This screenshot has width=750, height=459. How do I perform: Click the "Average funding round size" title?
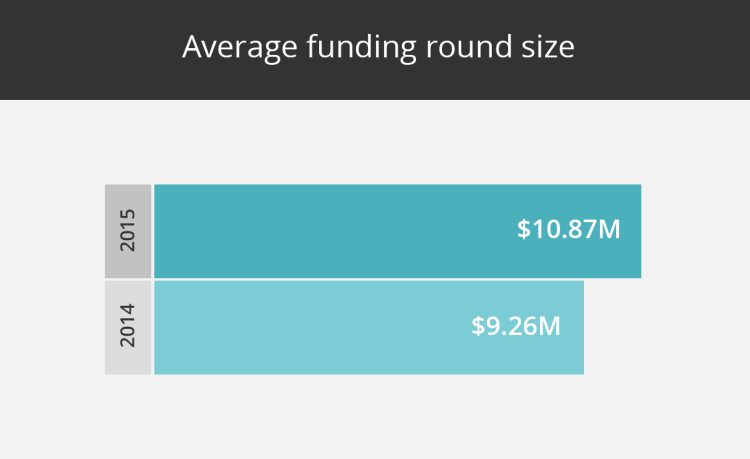pyautogui.click(x=378, y=47)
